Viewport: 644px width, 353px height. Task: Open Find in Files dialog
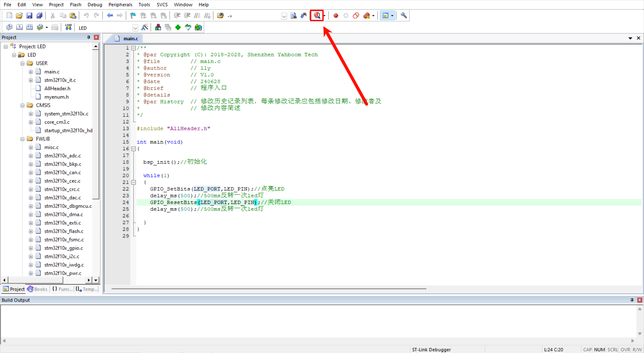220,15
